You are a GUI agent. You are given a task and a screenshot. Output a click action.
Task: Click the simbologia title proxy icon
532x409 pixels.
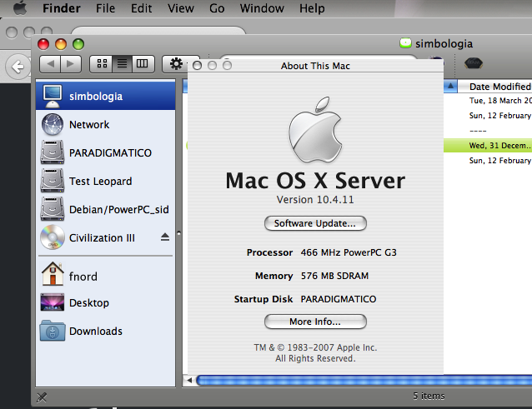405,43
